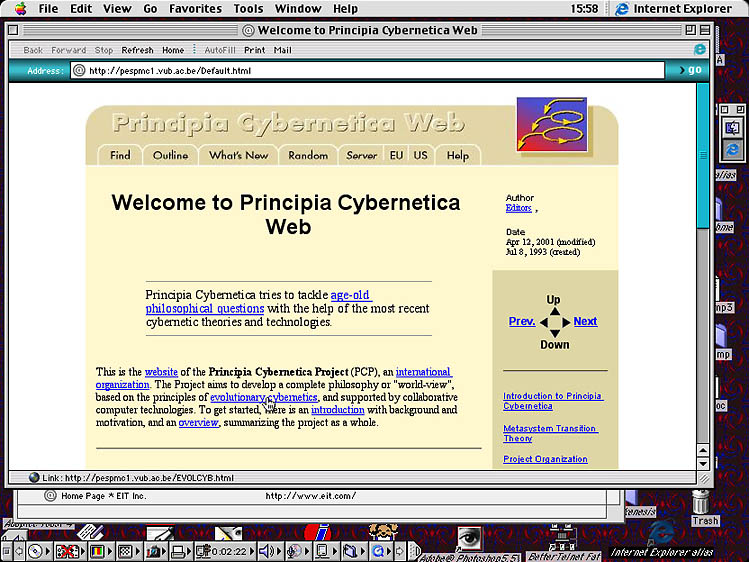Screen dimensions: 749x562
Task: Click the Forward toolbar button
Action: [69, 50]
